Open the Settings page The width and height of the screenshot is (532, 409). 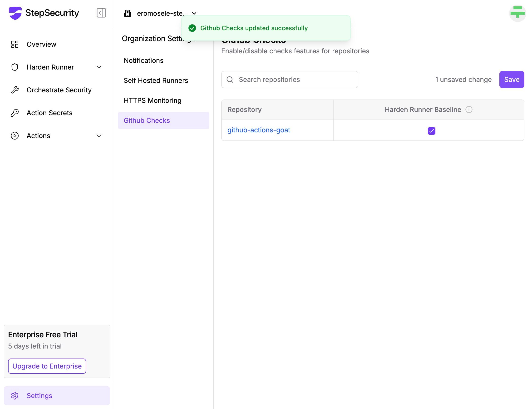[57, 396]
